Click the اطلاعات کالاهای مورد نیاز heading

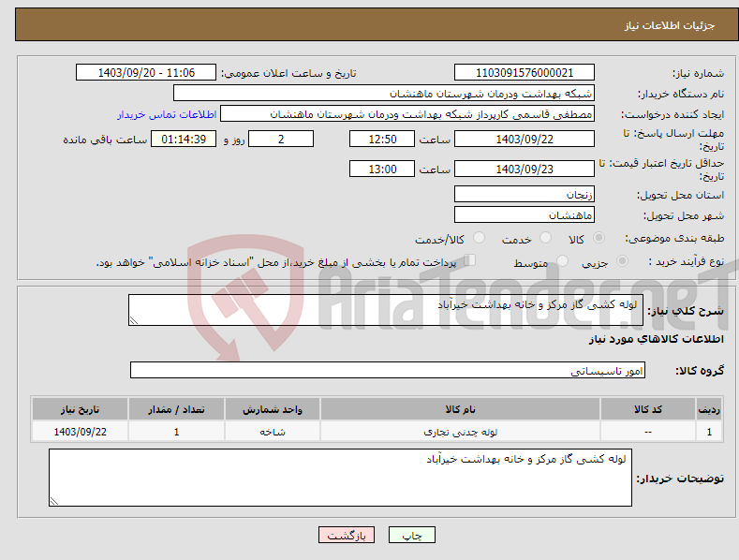click(x=656, y=339)
